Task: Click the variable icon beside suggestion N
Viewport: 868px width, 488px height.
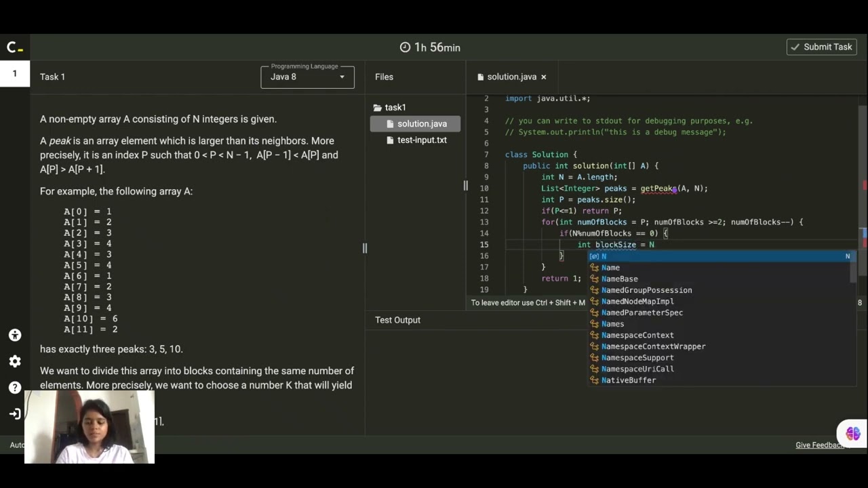Action: click(594, 256)
